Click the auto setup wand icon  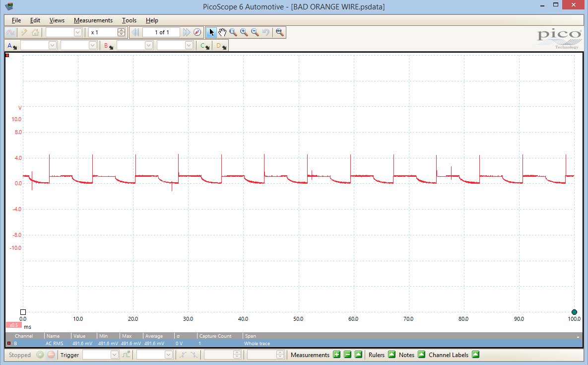(x=24, y=32)
